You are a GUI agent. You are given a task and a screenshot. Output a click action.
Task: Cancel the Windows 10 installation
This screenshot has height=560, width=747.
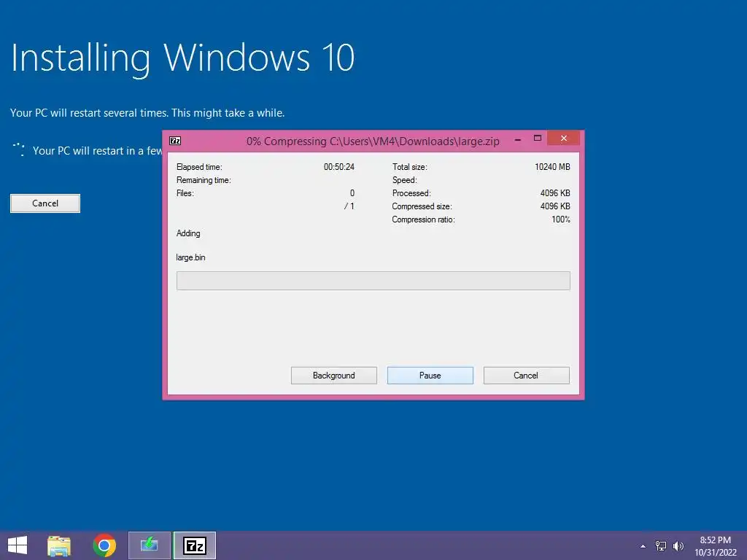(x=45, y=203)
